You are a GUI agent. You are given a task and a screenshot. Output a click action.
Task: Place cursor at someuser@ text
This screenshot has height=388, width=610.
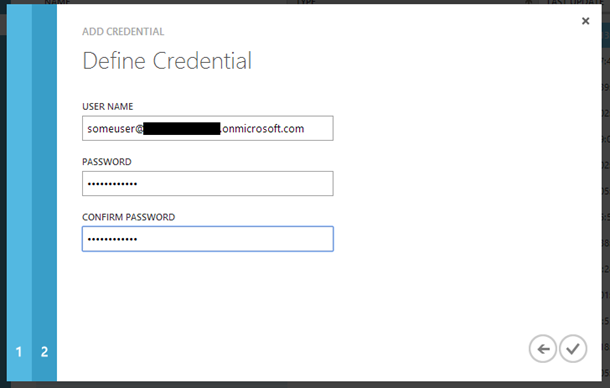point(115,129)
